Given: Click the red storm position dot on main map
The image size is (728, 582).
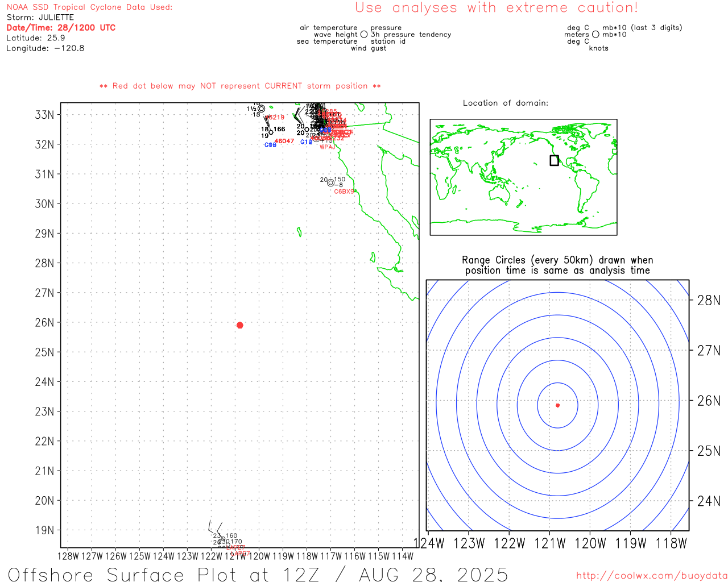Looking at the screenshot, I should pos(239,325).
